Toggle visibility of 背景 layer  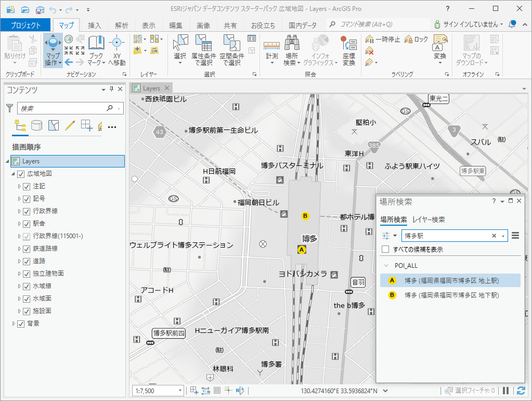click(x=21, y=324)
